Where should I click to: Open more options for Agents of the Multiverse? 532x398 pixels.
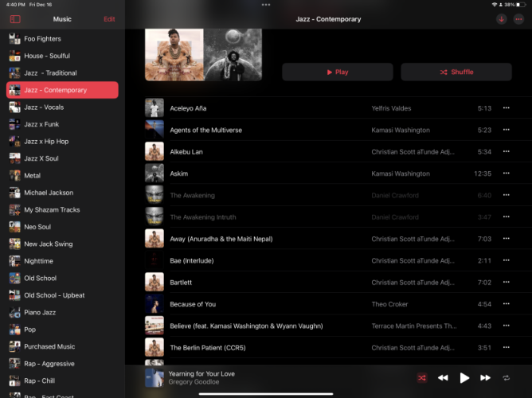pyautogui.click(x=506, y=130)
